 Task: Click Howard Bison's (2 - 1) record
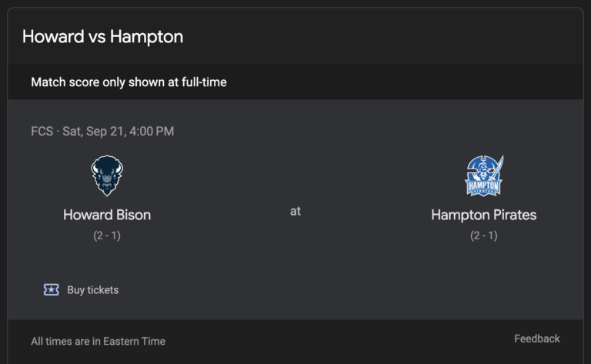[107, 235]
